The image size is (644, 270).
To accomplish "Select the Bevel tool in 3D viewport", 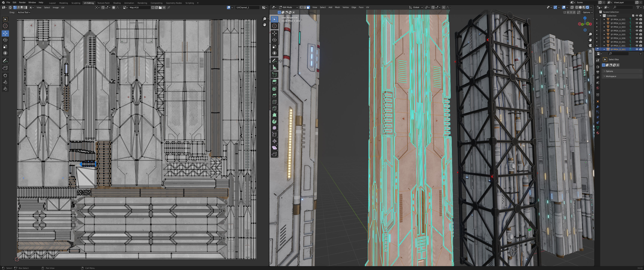I will coord(274,95).
